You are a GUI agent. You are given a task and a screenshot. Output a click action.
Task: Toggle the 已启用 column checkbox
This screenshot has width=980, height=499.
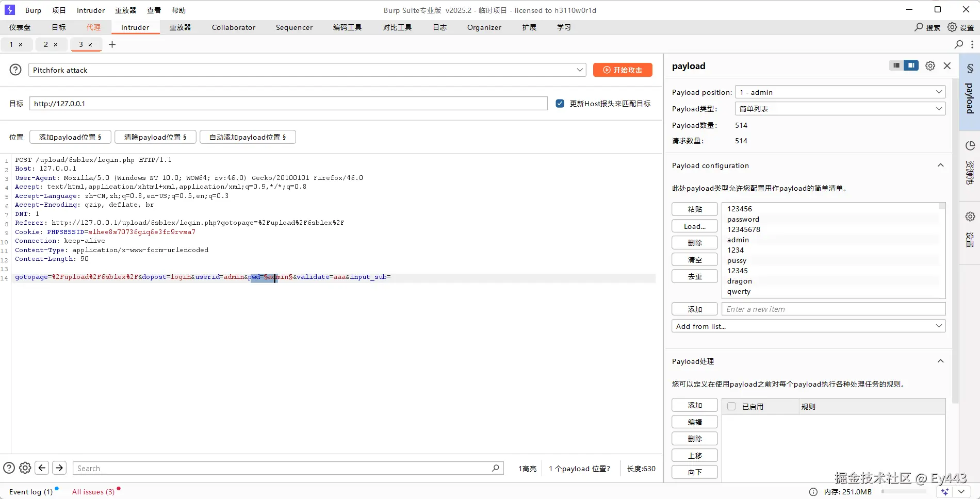point(731,406)
